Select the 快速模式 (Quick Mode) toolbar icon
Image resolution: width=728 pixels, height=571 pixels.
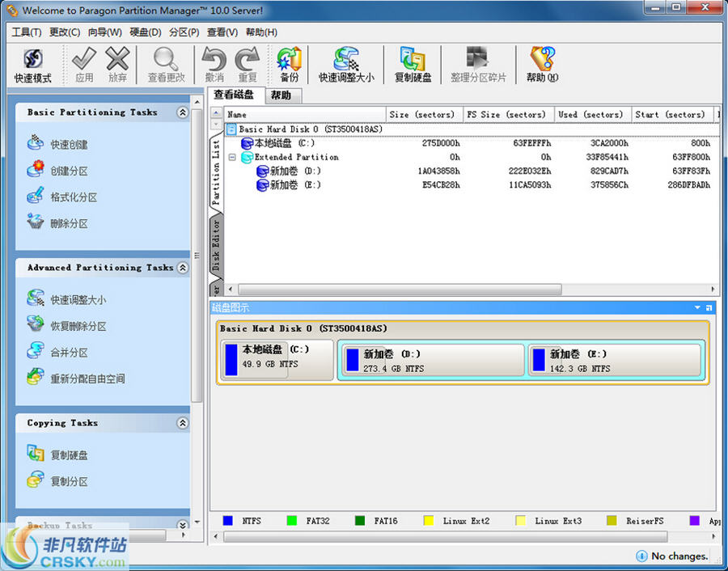32,63
